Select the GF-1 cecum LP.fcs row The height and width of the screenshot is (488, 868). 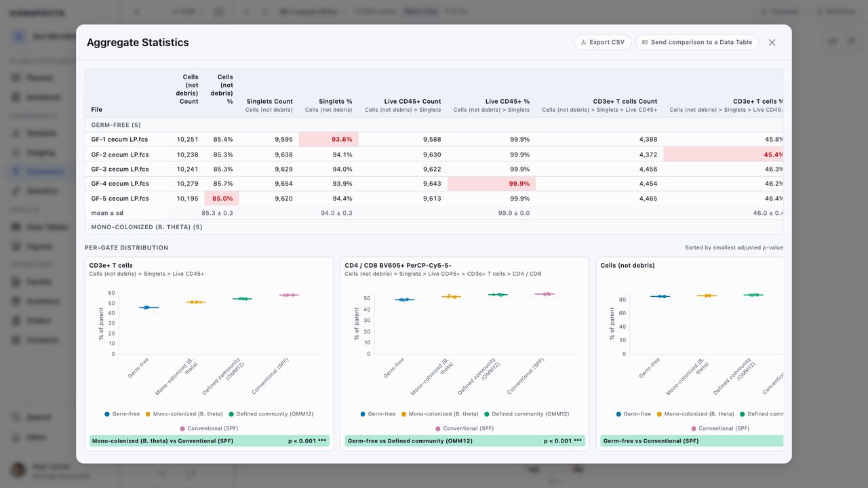pyautogui.click(x=434, y=139)
